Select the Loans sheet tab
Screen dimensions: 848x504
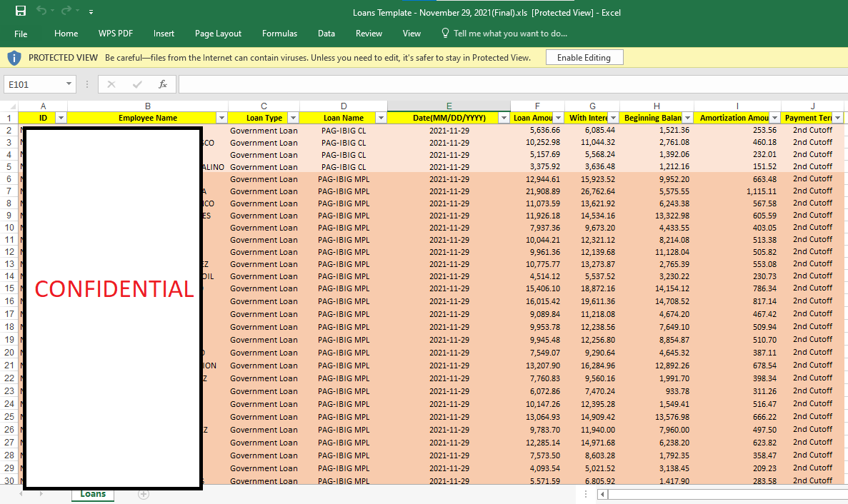tap(93, 494)
